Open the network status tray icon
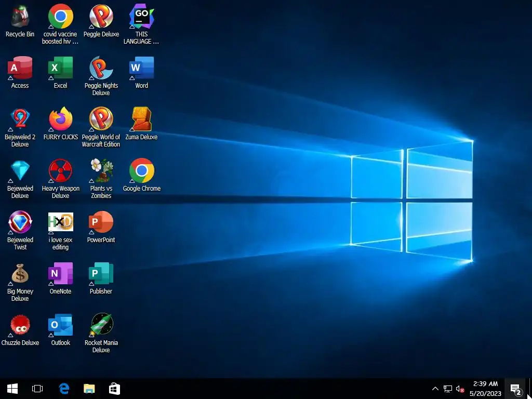This screenshot has height=399, width=532. click(448, 389)
